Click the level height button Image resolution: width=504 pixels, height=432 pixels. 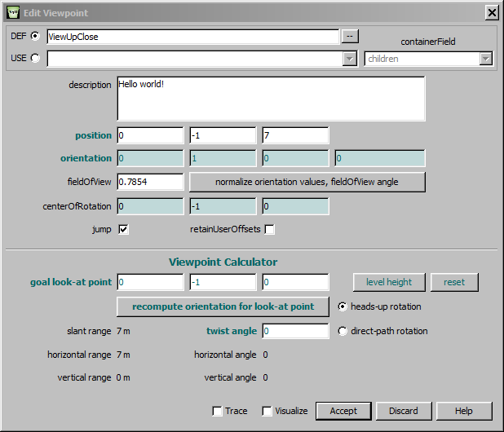[x=389, y=282]
